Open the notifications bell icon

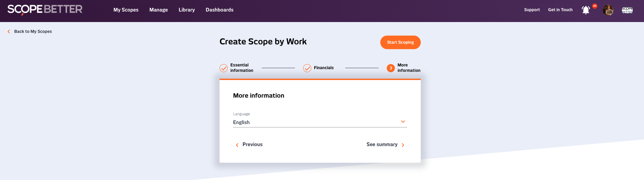[586, 10]
